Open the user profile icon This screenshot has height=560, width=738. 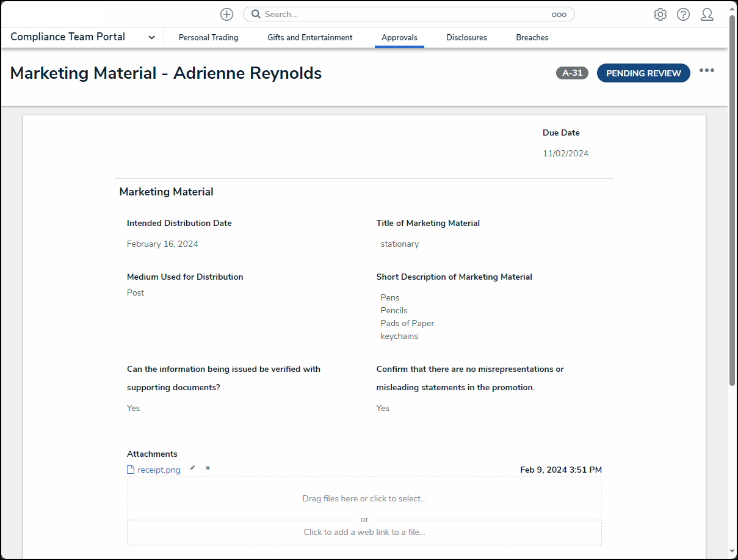[707, 15]
